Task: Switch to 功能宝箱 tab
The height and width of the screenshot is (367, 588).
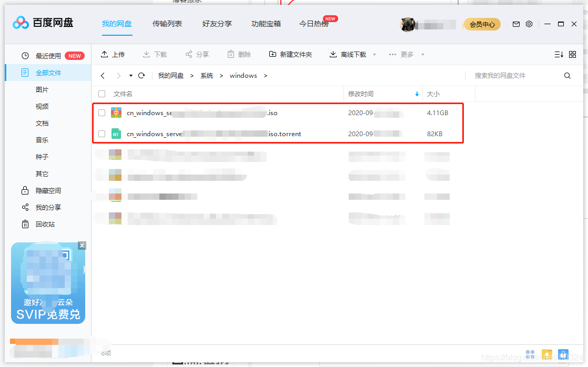Action: pyautogui.click(x=266, y=24)
